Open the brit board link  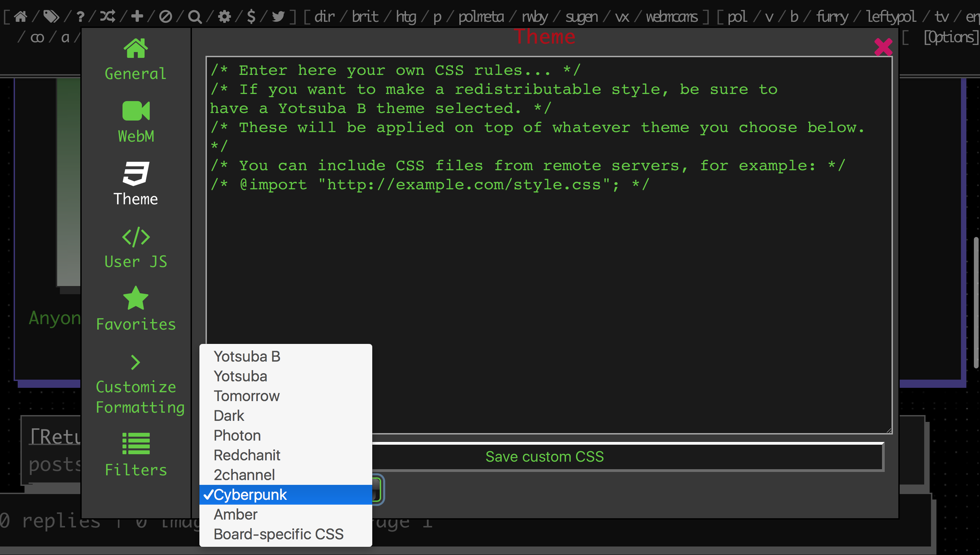click(365, 16)
